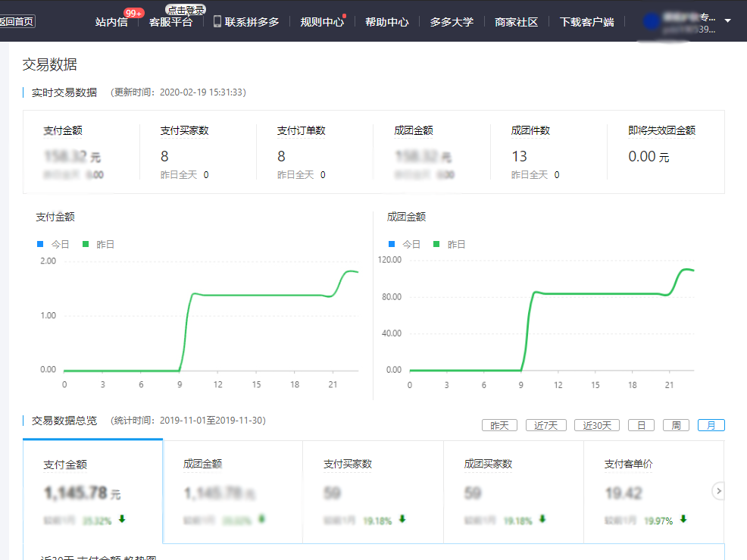The image size is (747, 560).
Task: Expand the account dropdown arrow at top right
Action: point(728,20)
